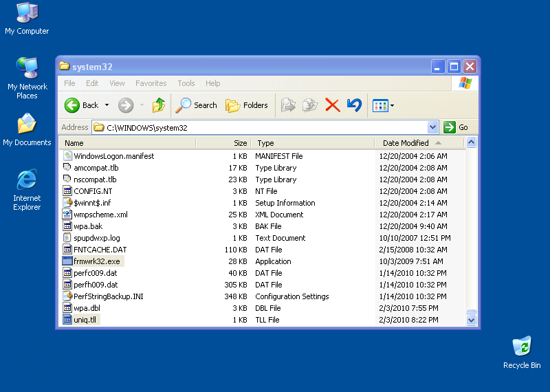Click the '10/10/2007 12:51 PM' date cell
Viewport: 550px width, 392px height.
pyautogui.click(x=415, y=238)
